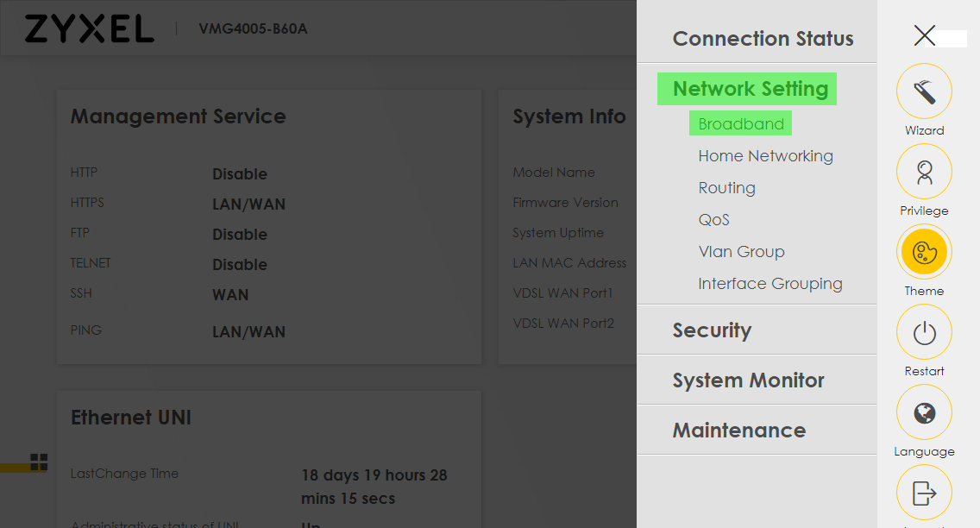Click the Privilege user icon
The height and width of the screenshot is (528, 980).
click(x=924, y=172)
